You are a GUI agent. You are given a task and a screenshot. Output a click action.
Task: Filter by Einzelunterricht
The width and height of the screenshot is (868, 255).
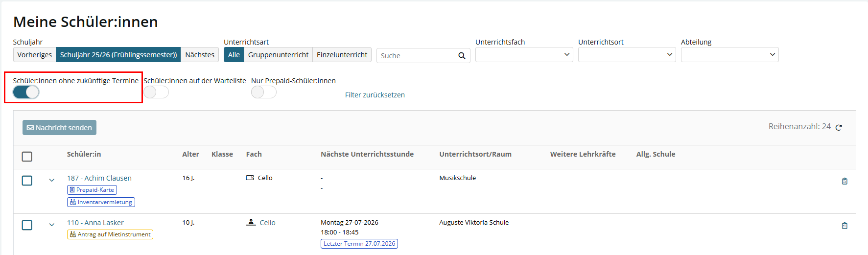tap(342, 55)
